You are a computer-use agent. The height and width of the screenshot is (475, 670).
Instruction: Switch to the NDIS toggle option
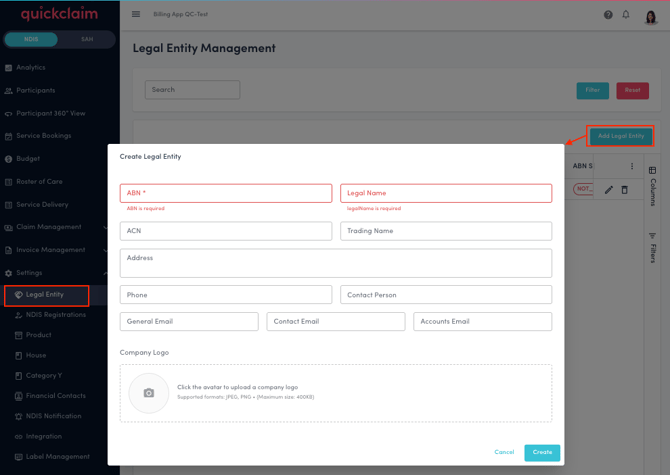click(x=31, y=39)
